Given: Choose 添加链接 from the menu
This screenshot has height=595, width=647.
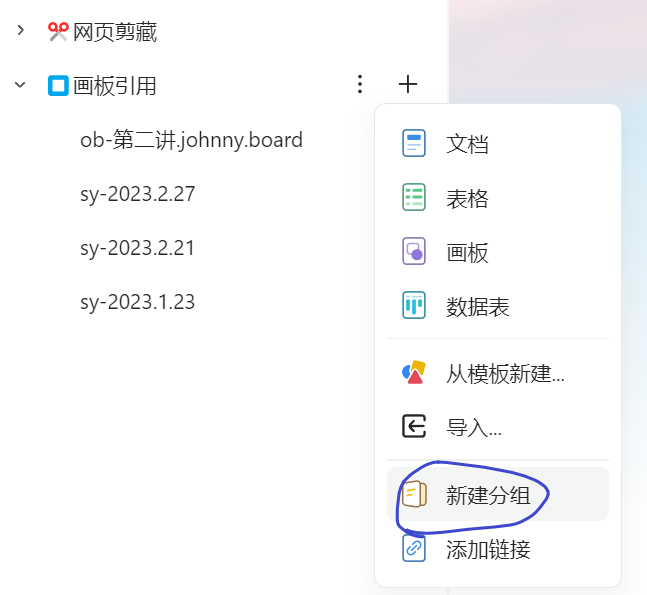Looking at the screenshot, I should point(498,549).
